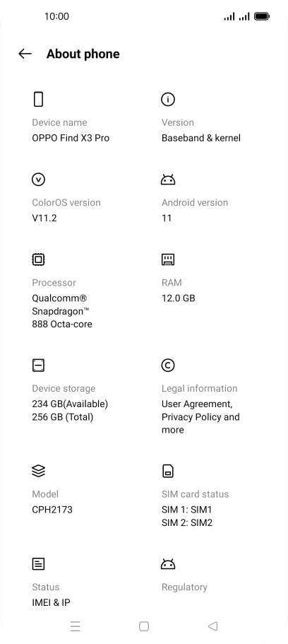
Task: Tap the info icon above Version
Action: tap(168, 100)
